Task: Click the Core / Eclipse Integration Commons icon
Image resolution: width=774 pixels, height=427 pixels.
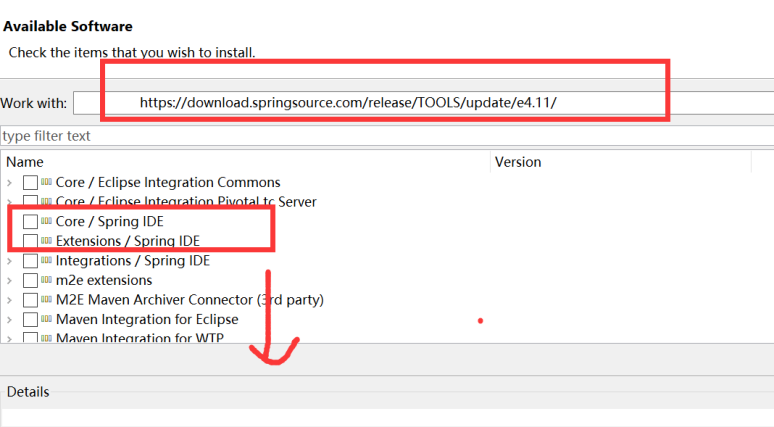Action: pos(47,183)
